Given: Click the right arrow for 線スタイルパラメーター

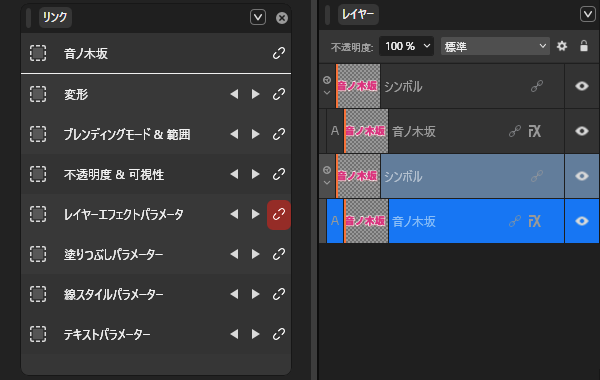Looking at the screenshot, I should 256,294.
